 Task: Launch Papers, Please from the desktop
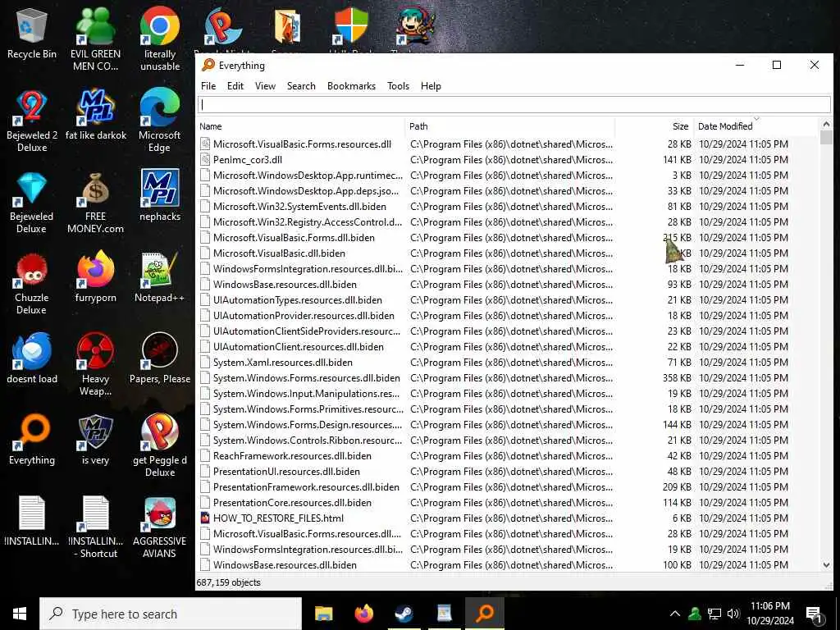click(160, 359)
